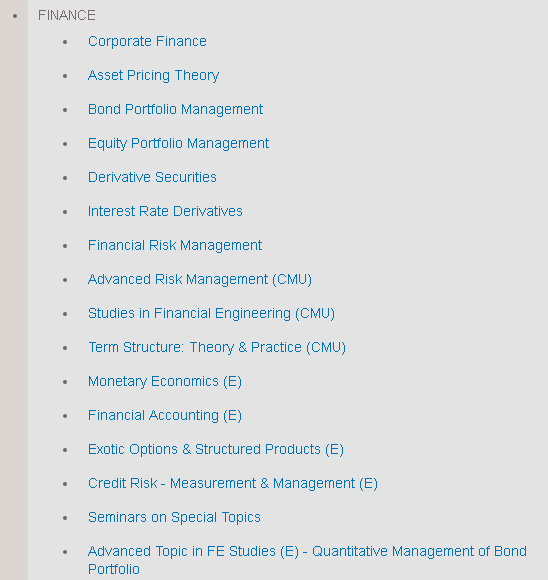Screen dimensions: 548x580
Task: Open the Seminars on Special Topics link
Action: 174,517
